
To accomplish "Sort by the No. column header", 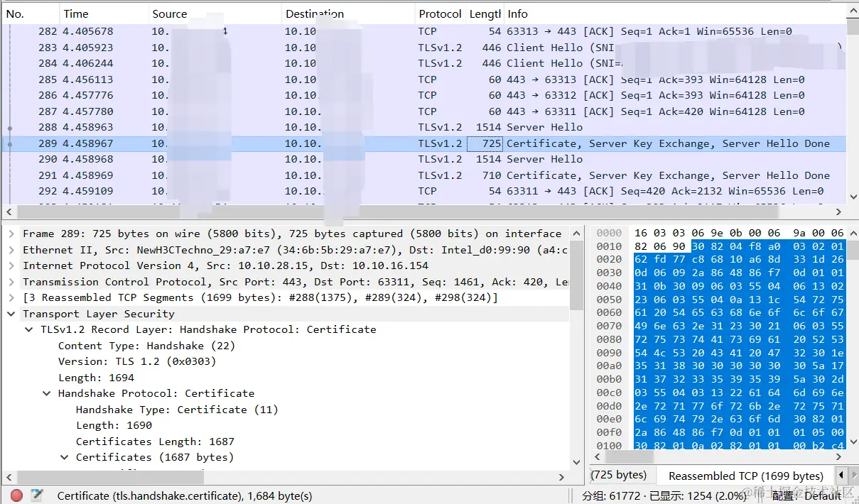I will (30, 14).
